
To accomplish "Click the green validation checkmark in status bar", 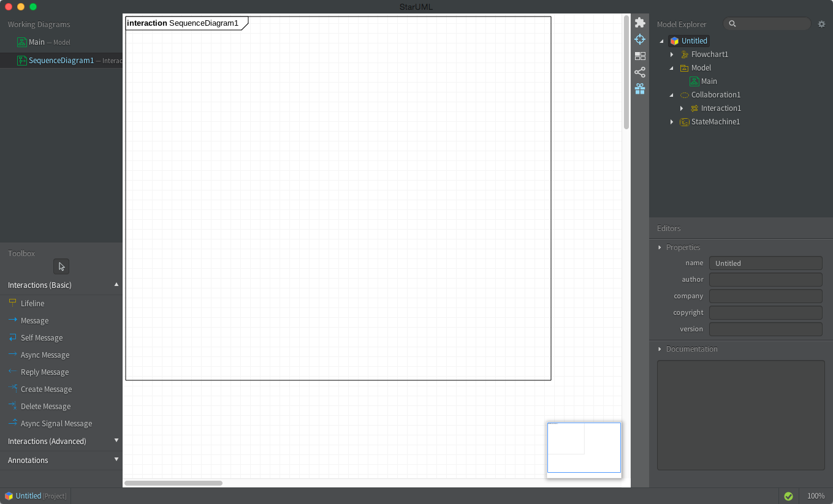I will (788, 496).
